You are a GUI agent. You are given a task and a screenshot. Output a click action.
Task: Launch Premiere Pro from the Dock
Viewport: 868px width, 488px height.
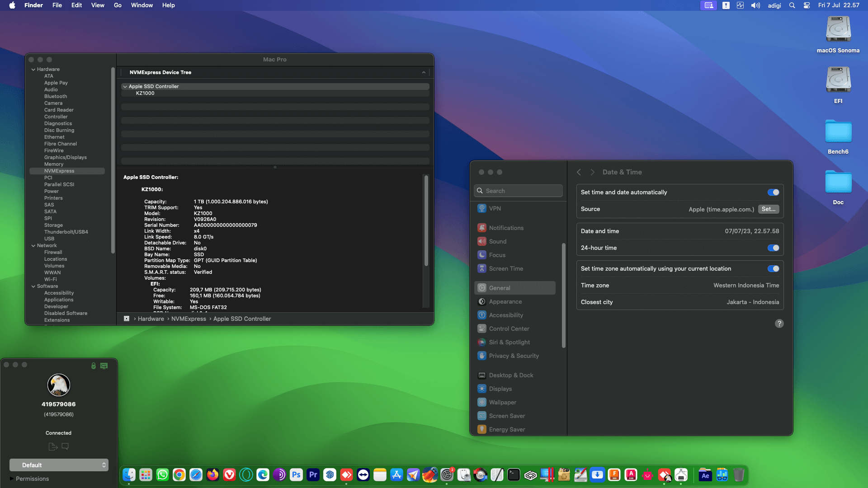[x=313, y=475]
